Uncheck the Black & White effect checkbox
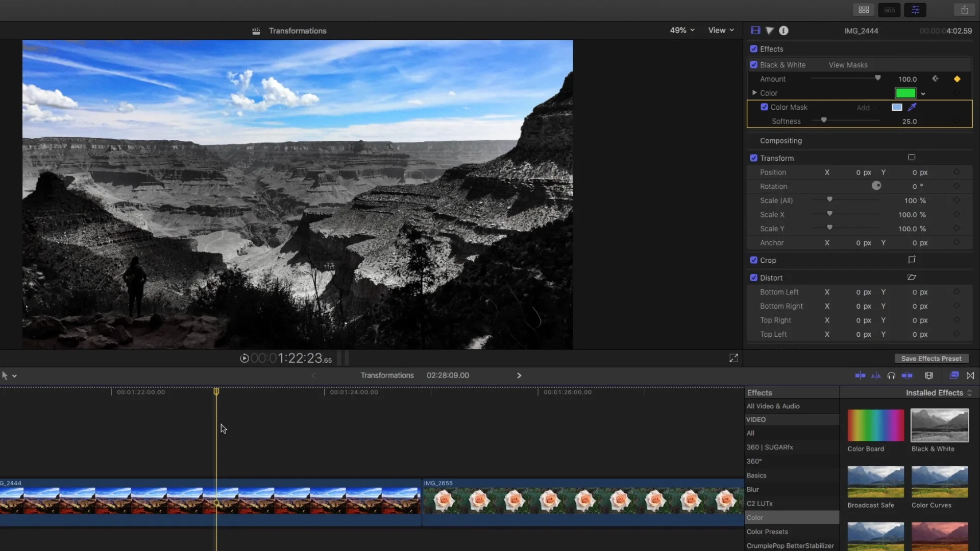This screenshot has height=551, width=980. pyautogui.click(x=753, y=65)
